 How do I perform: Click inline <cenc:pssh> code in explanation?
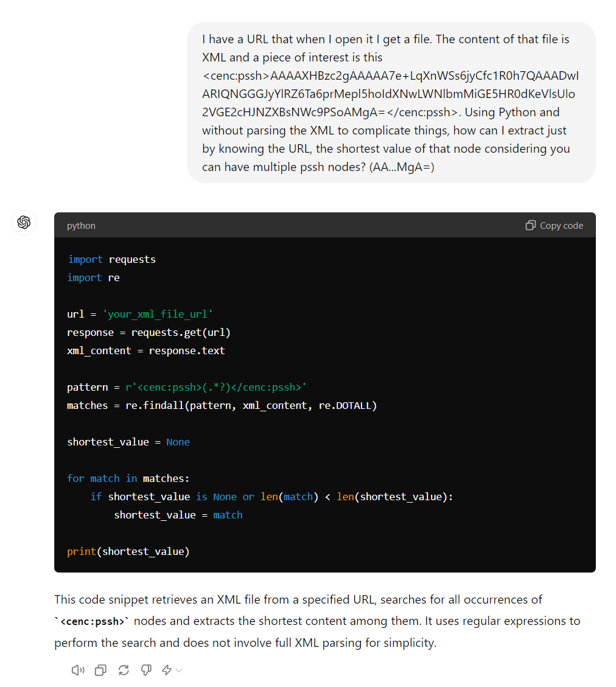coord(92,621)
